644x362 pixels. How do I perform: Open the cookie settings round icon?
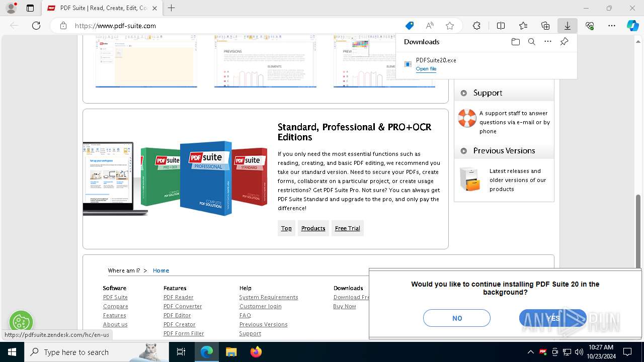click(x=21, y=322)
